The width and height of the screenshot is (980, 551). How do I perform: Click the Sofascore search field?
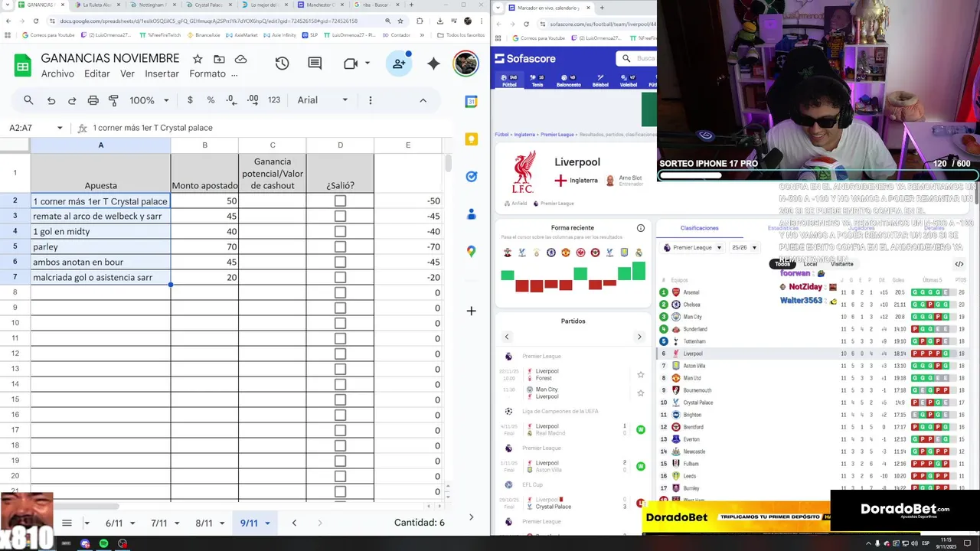[638, 59]
